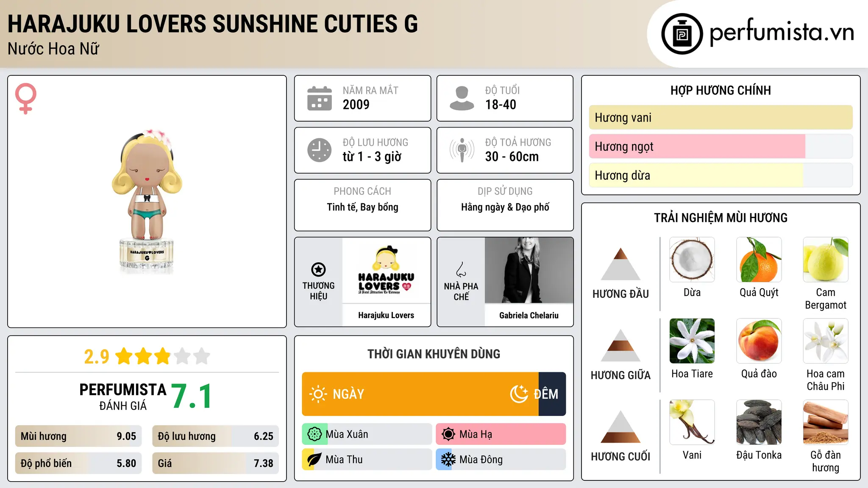Click the clock icon beside Độ lưu hương
Viewport: 868px width, 488px height.
tap(319, 150)
